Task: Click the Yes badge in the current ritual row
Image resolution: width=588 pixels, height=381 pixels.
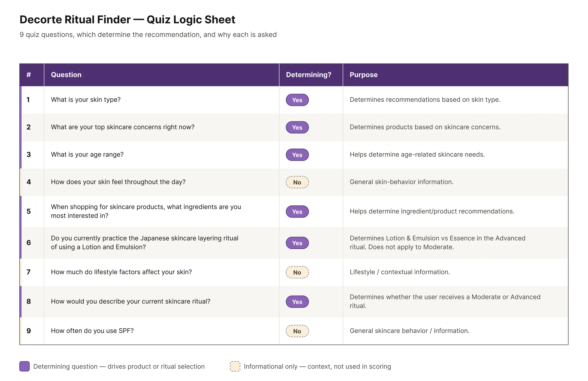Action: [x=297, y=302]
